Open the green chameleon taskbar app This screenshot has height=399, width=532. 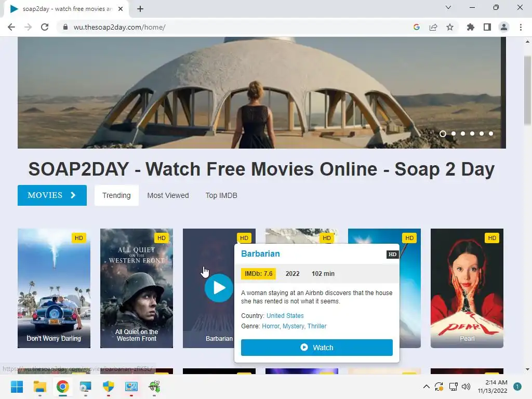154,387
